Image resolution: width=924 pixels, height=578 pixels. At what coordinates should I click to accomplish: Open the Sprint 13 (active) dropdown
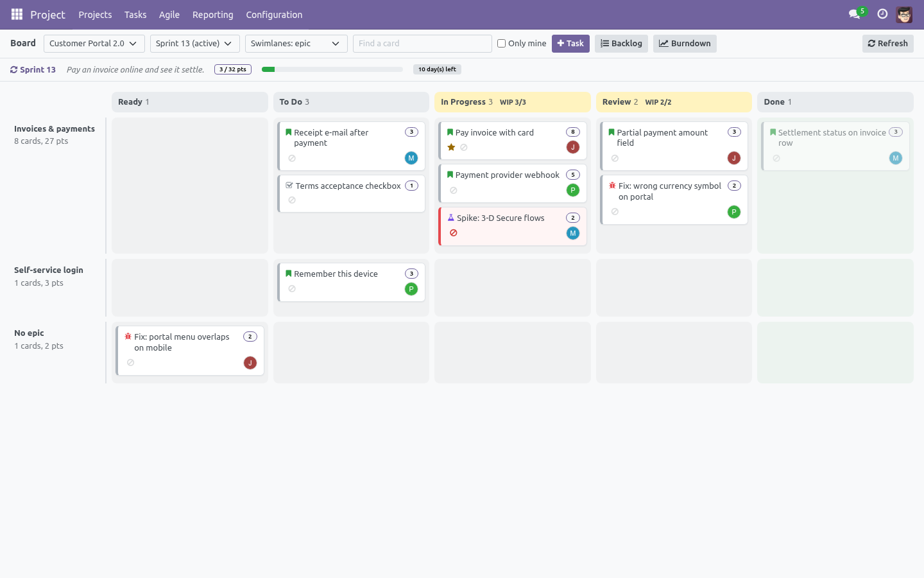pyautogui.click(x=195, y=44)
